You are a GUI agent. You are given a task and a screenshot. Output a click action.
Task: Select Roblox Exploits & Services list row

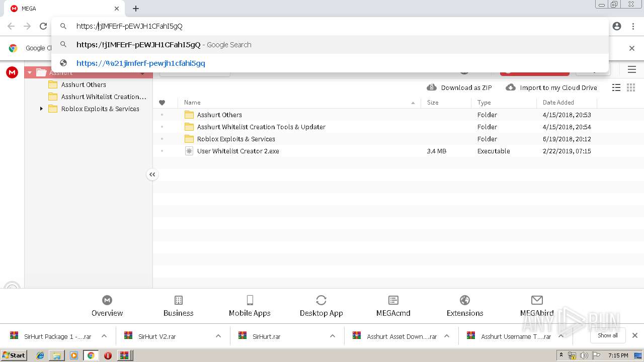pyautogui.click(x=398, y=139)
